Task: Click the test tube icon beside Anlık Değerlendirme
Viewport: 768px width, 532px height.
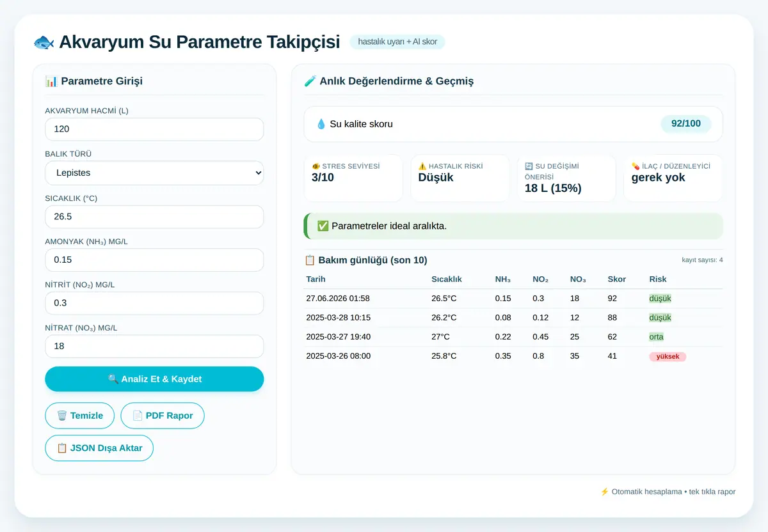Action: pos(310,81)
